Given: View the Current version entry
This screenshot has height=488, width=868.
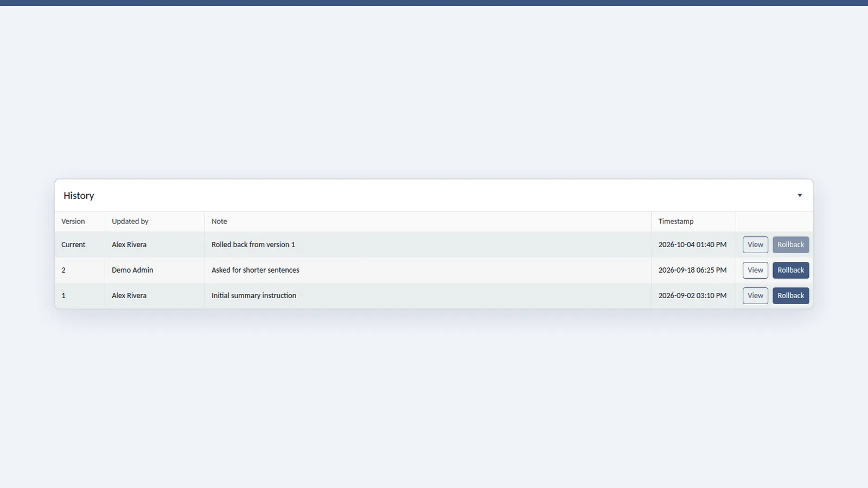Looking at the screenshot, I should coord(755,245).
